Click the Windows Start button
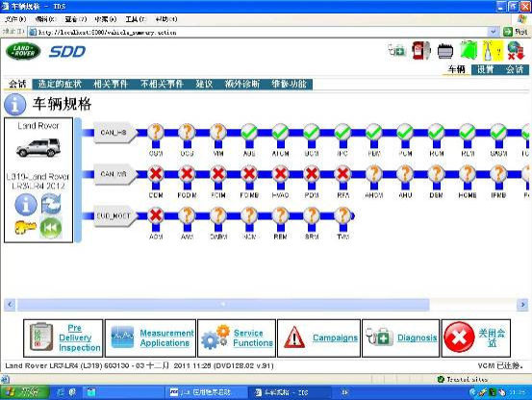This screenshot has height=400, width=532. coord(24,392)
